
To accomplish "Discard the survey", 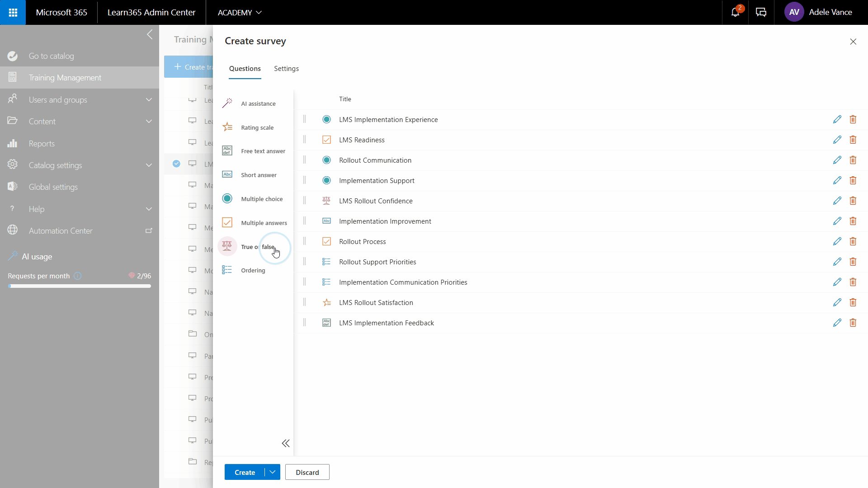I will (x=307, y=472).
